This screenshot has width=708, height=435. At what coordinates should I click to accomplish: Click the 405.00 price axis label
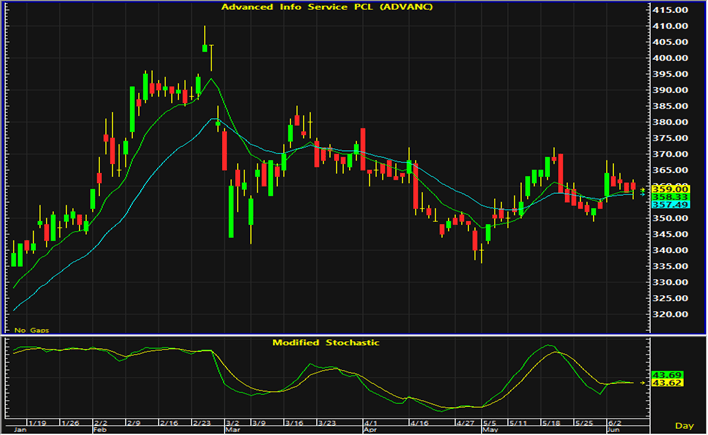point(670,42)
